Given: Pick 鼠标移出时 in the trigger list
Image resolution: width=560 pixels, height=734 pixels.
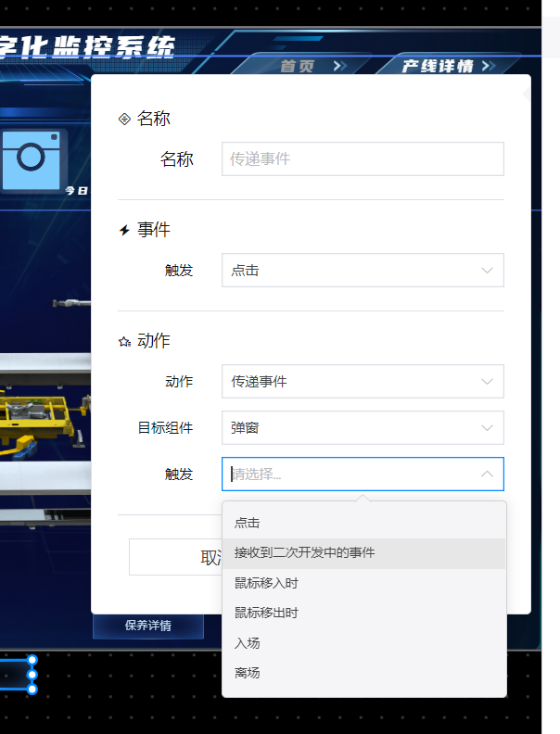Looking at the screenshot, I should (266, 613).
